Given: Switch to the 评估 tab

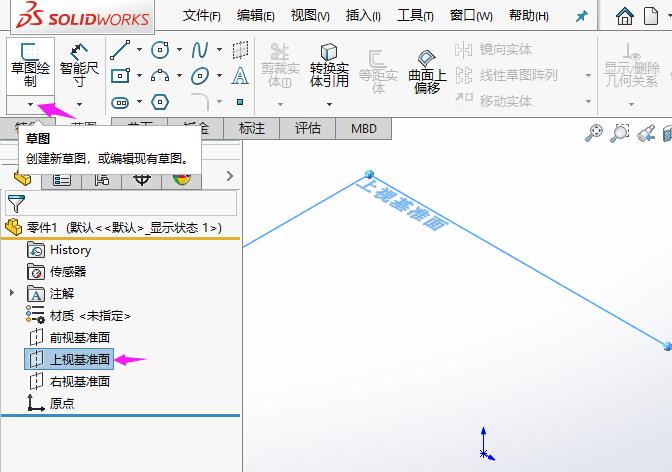Looking at the screenshot, I should pos(308,129).
